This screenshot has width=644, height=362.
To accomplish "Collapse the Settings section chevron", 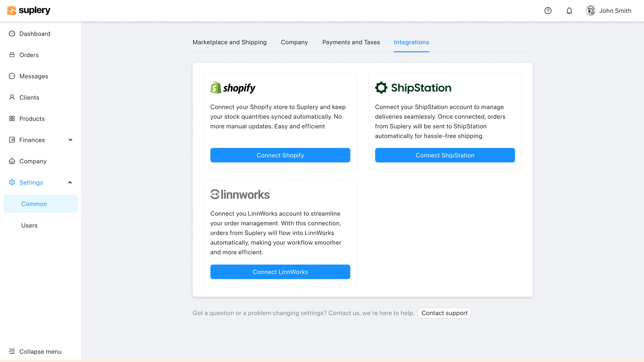I will click(x=70, y=182).
